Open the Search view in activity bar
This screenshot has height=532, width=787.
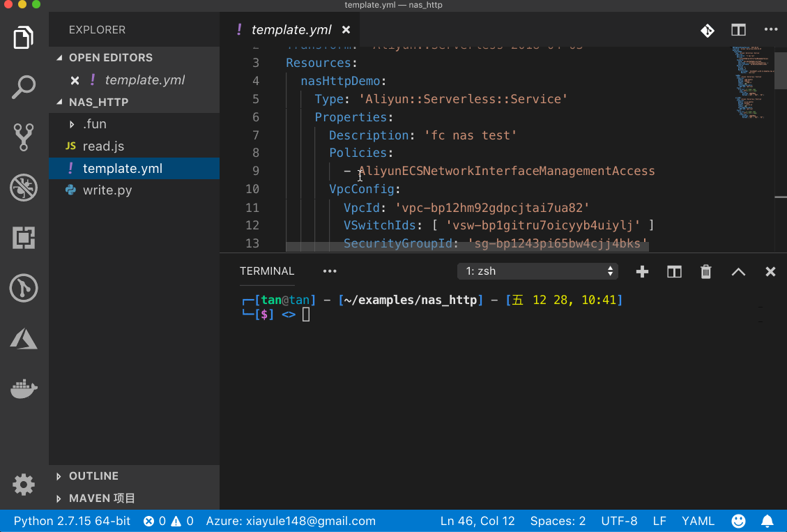(x=24, y=87)
